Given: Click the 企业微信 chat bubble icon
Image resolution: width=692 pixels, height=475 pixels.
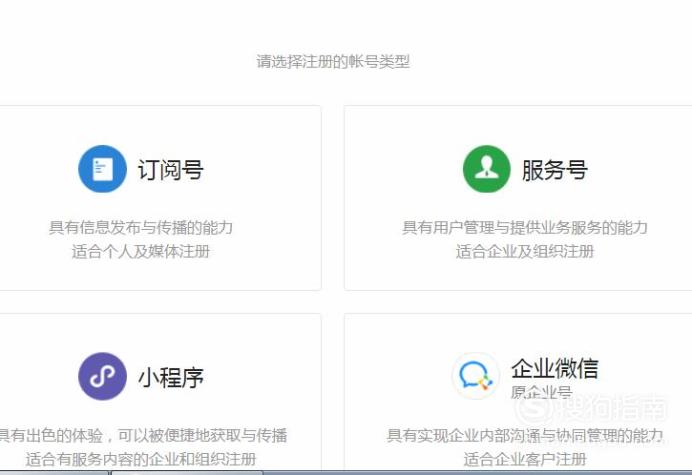Looking at the screenshot, I should 475,376.
